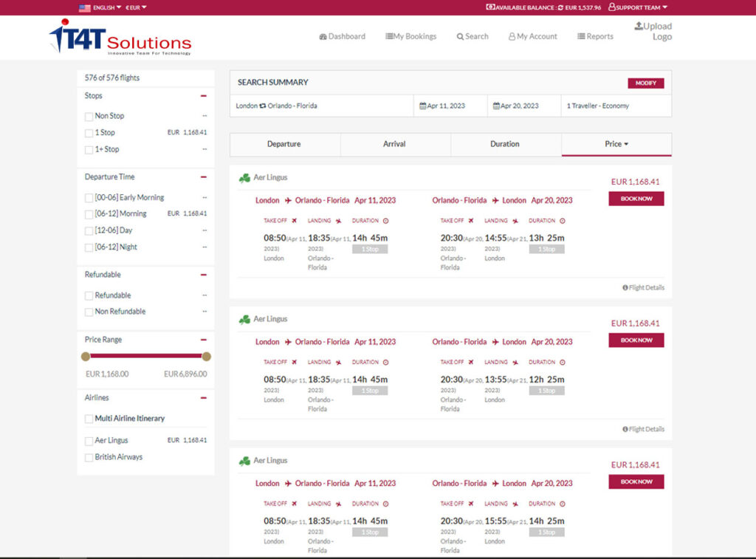Collapse the Price Range filter section
The width and height of the screenshot is (756, 559).
pos(204,340)
